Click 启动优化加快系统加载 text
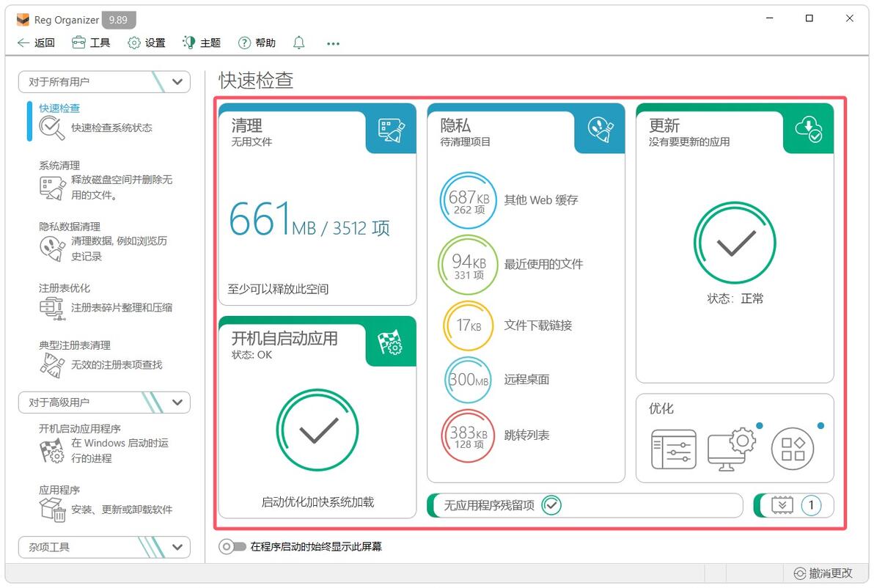 (317, 502)
